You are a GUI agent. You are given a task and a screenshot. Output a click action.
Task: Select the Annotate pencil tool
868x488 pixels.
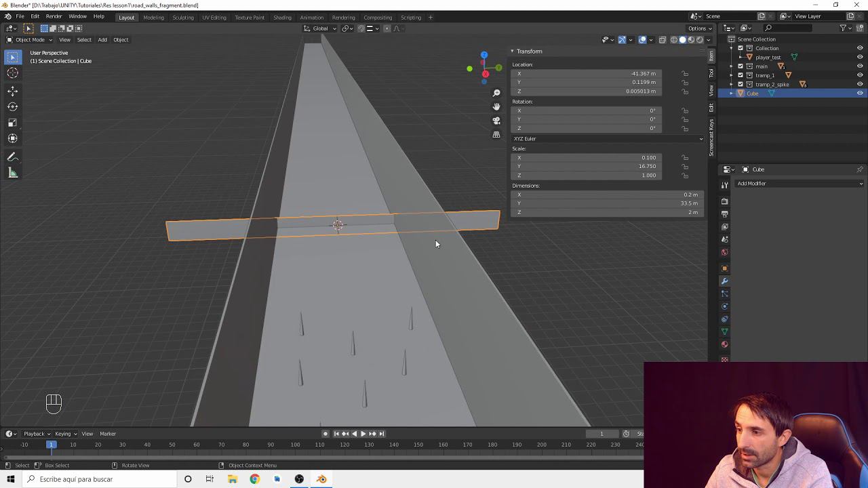13,157
